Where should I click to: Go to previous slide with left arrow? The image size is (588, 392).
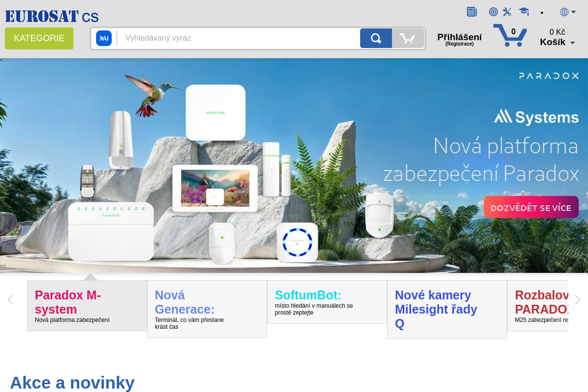pos(10,299)
